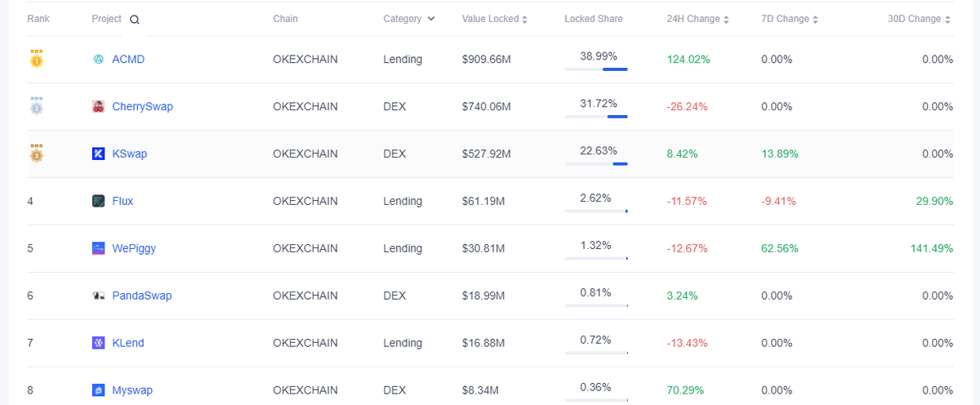Open the Myswap project link
Screen dimensions: 980x405
coord(132,390)
